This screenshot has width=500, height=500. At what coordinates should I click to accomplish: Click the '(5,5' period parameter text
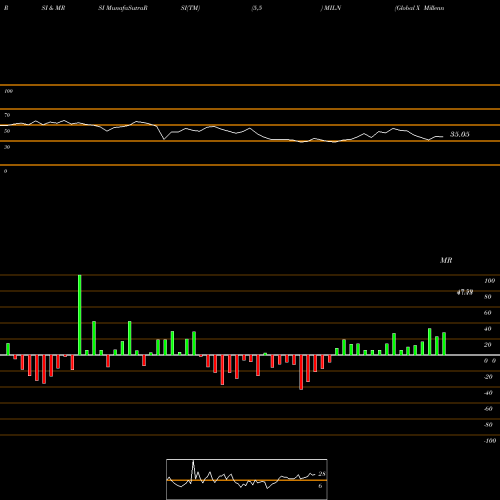pyautogui.click(x=257, y=8)
